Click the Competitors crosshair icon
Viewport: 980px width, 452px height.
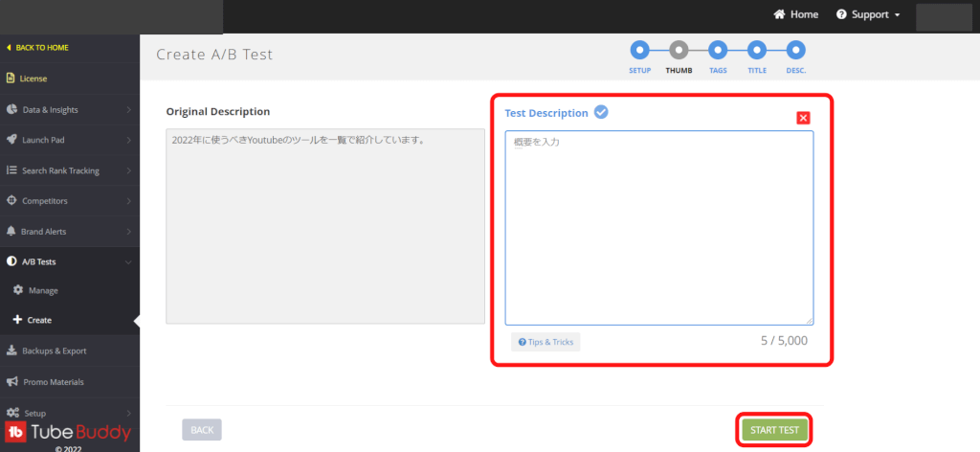(x=11, y=201)
